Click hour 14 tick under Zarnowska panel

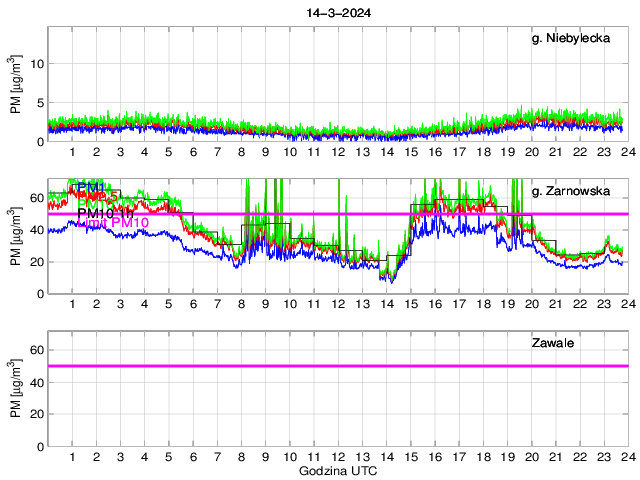[386, 304]
